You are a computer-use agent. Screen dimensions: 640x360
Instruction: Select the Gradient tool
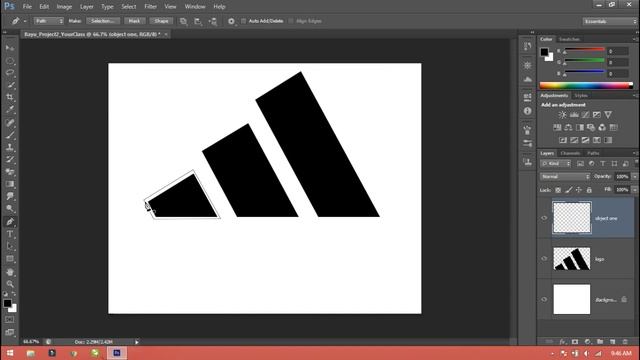tap(10, 184)
